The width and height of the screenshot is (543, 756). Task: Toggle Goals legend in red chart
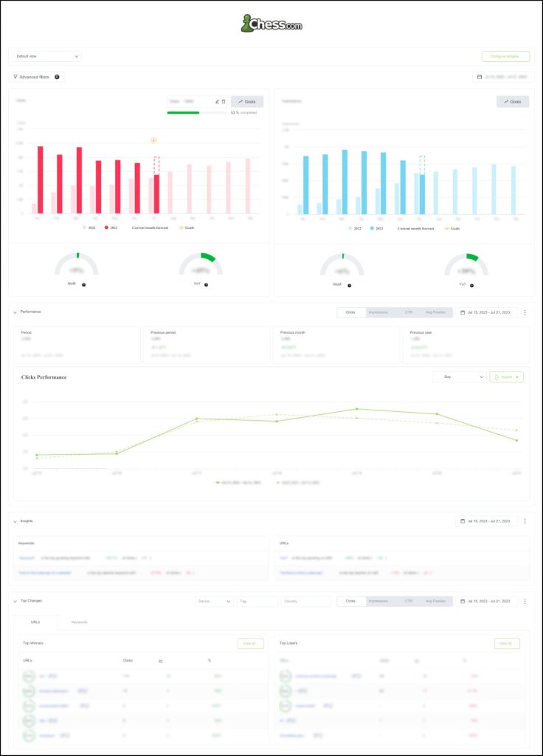[x=187, y=227]
